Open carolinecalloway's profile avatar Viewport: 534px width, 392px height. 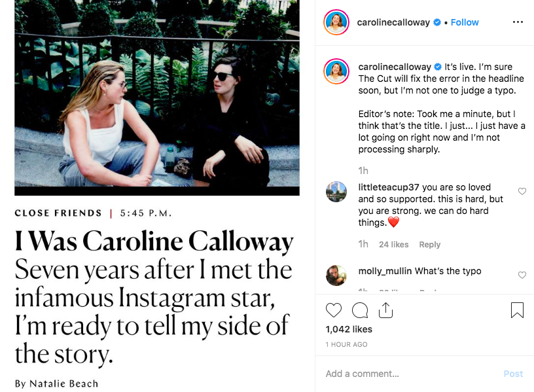(x=336, y=22)
